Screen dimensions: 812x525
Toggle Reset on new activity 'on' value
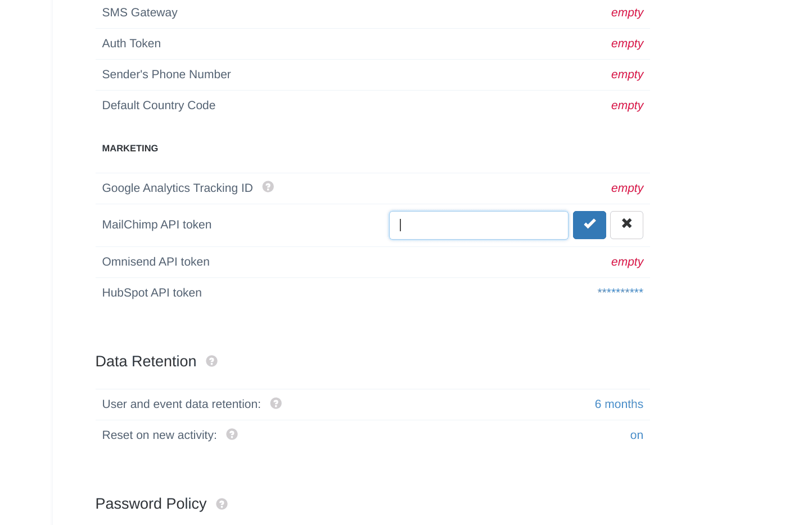click(637, 435)
